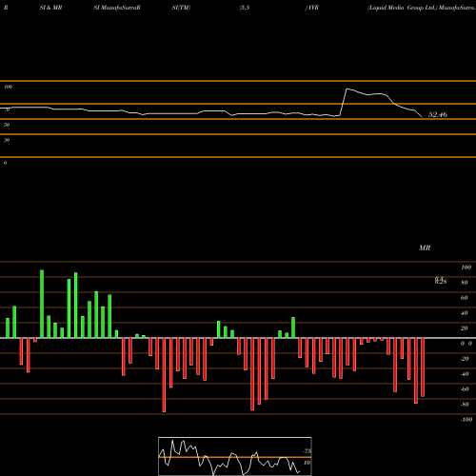Click the RSI spike peak on the line
Viewport: 476px width, 476px height.
[x=347, y=89]
